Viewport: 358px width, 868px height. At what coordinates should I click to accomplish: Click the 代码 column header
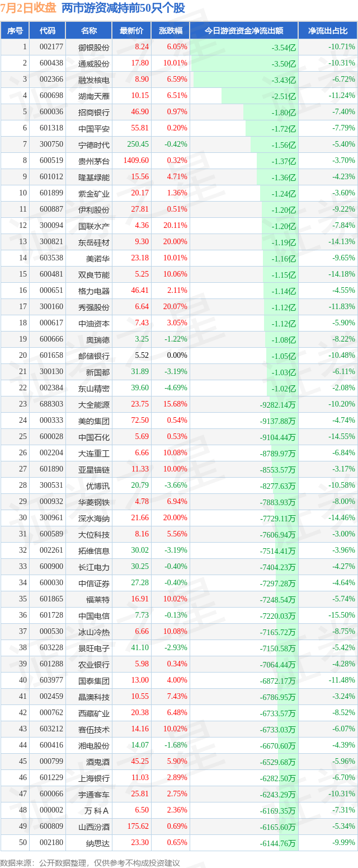[x=48, y=31]
